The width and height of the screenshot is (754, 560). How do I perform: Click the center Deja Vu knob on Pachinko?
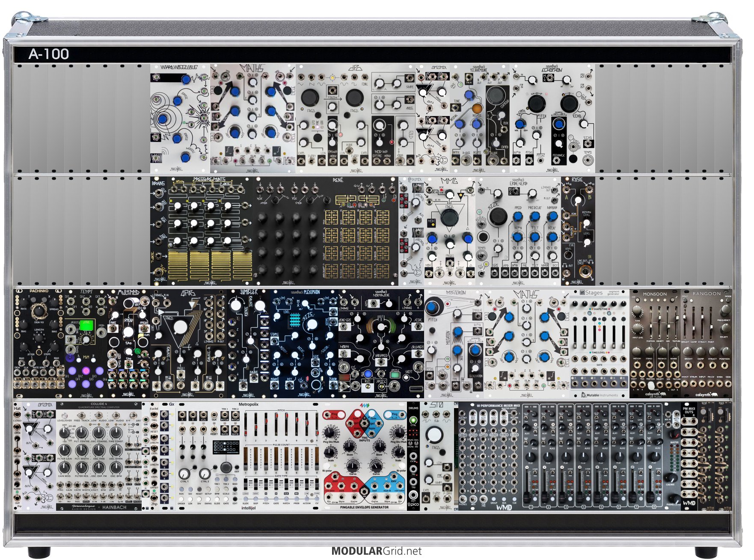(39, 311)
